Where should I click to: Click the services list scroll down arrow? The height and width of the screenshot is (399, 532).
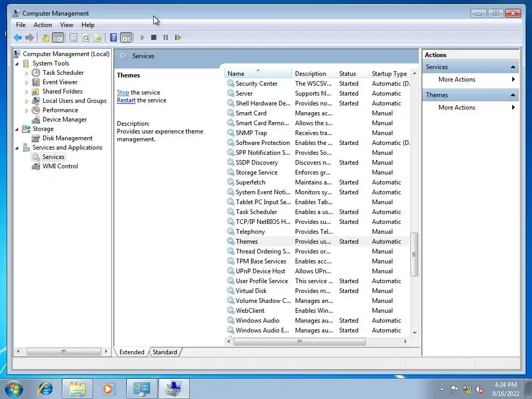pyautogui.click(x=414, y=333)
